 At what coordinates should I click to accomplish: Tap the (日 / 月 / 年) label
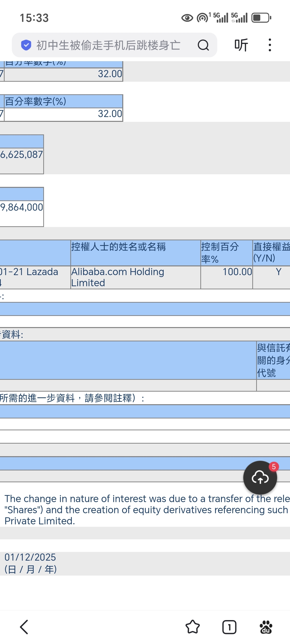click(x=31, y=569)
